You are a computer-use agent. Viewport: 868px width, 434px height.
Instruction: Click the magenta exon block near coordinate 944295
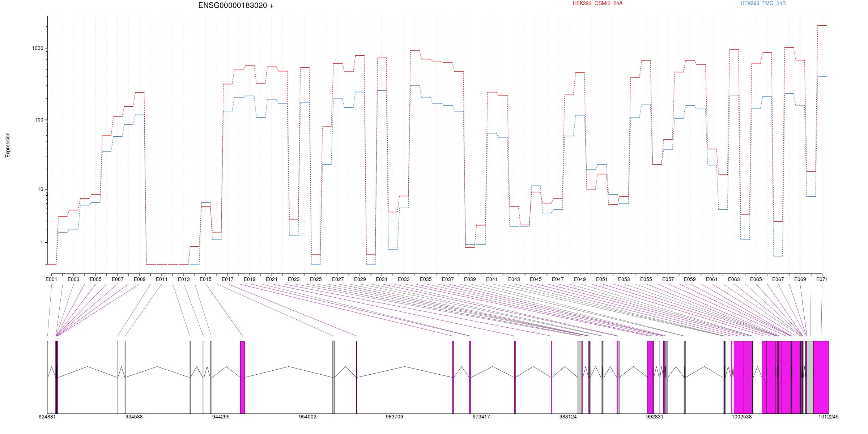click(x=243, y=377)
